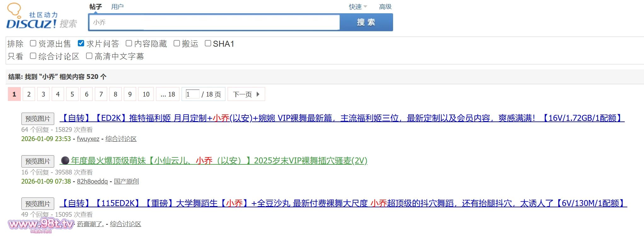Click the 98t.tv watermark logo

[x=41, y=224]
